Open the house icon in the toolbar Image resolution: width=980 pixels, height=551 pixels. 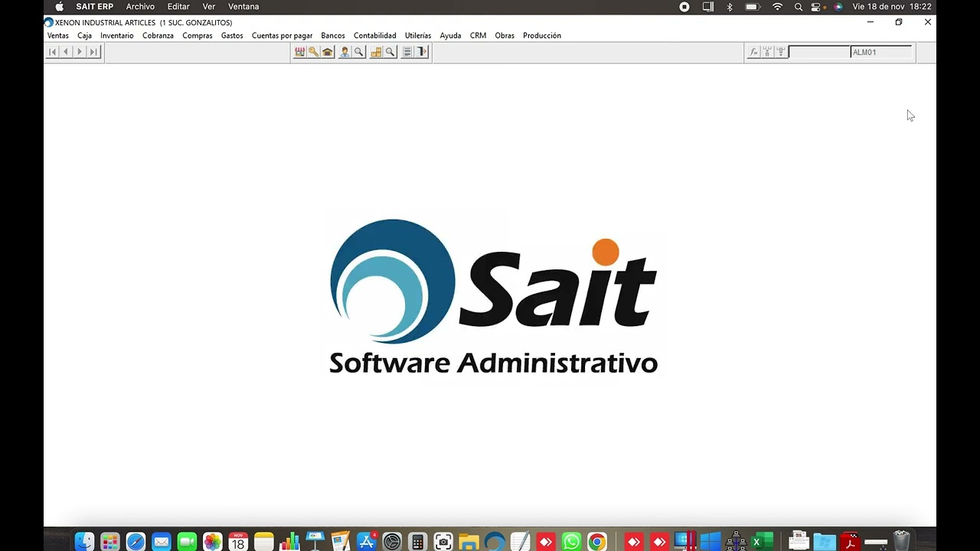(x=328, y=52)
